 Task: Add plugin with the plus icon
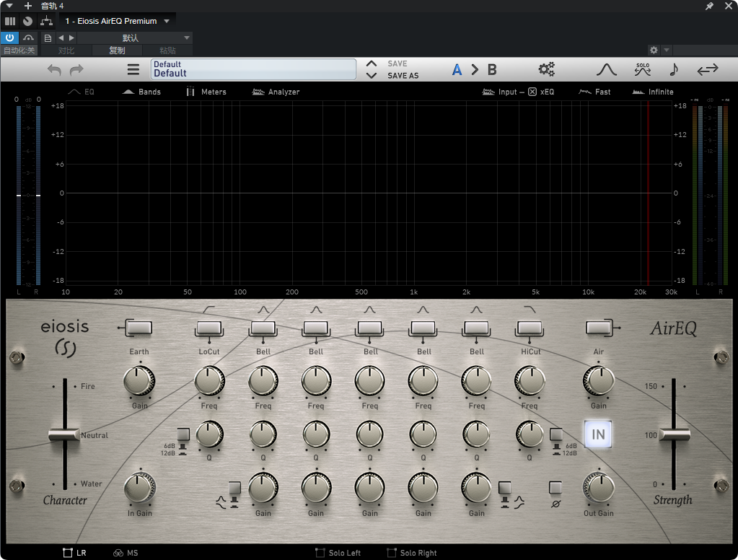[x=27, y=6]
